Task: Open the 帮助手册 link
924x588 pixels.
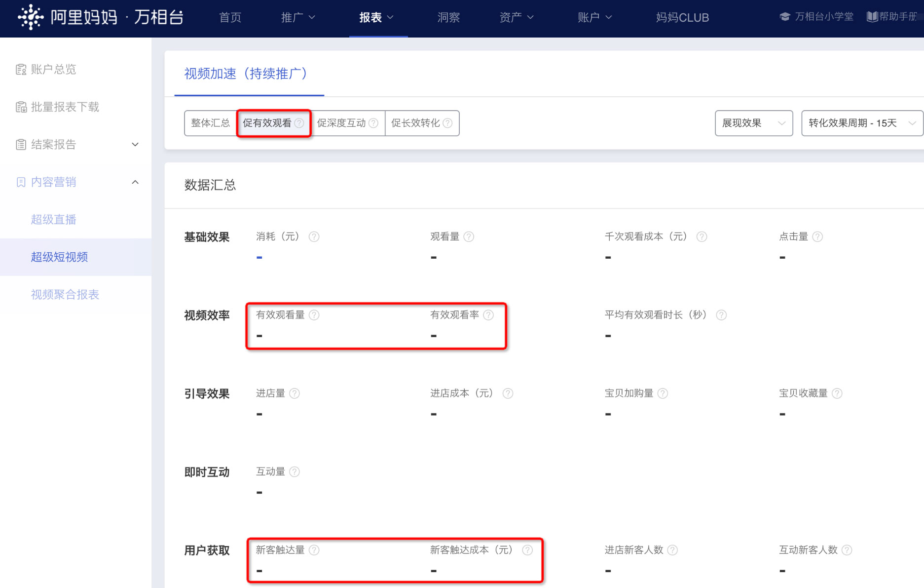Action: (892, 16)
